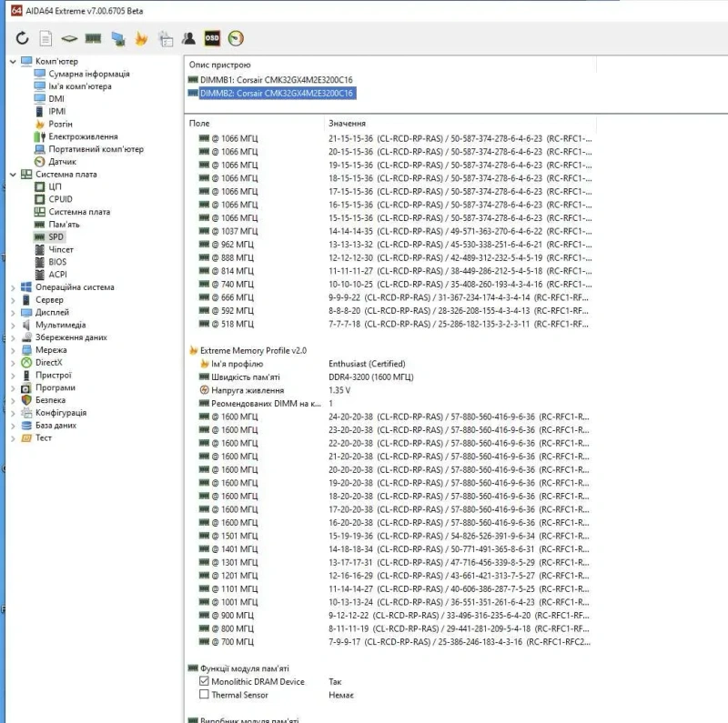Start the stability test flame icon
Image resolution: width=728 pixels, height=723 pixels.
[x=141, y=38]
